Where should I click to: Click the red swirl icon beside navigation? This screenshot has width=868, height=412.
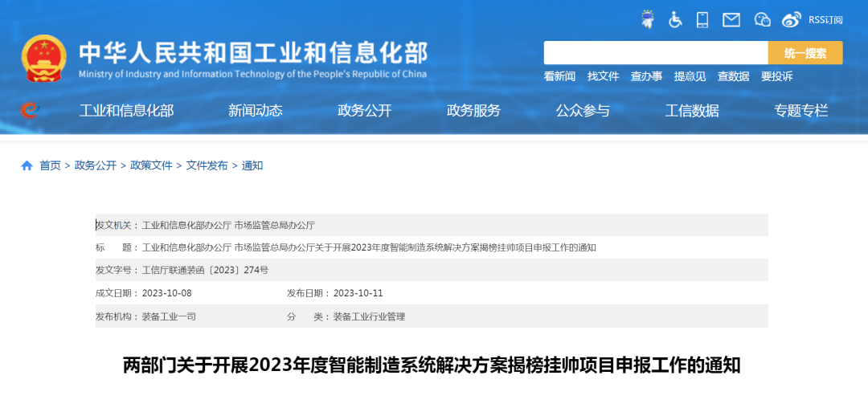point(30,110)
